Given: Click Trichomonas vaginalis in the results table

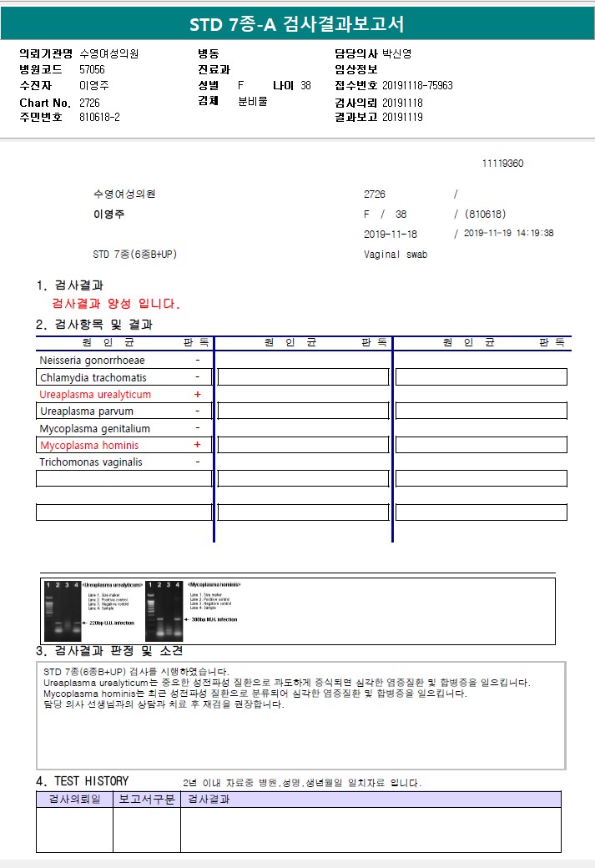Looking at the screenshot, I should click(x=91, y=462).
